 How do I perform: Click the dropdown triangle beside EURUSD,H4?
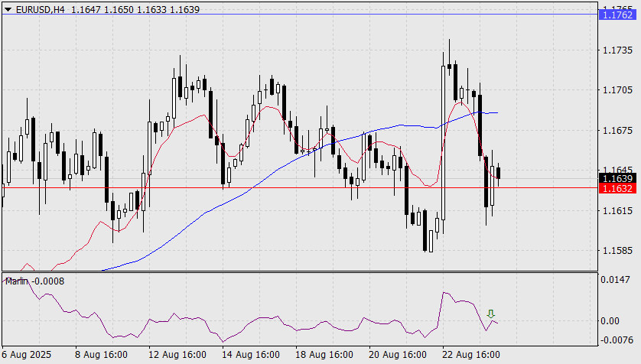[8, 9]
